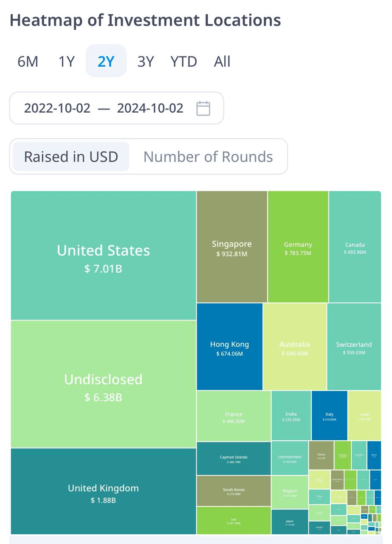The image size is (392, 544).
Task: Toggle to Number of Rounds view
Action: 208,156
